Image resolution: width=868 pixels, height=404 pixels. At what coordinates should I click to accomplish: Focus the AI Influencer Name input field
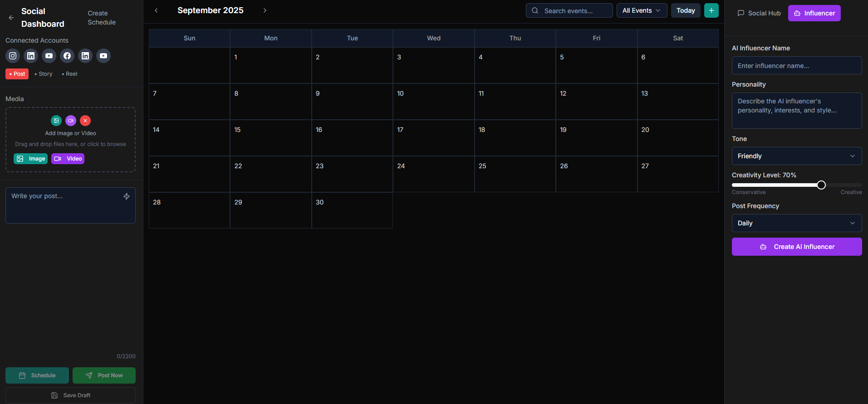tap(796, 66)
